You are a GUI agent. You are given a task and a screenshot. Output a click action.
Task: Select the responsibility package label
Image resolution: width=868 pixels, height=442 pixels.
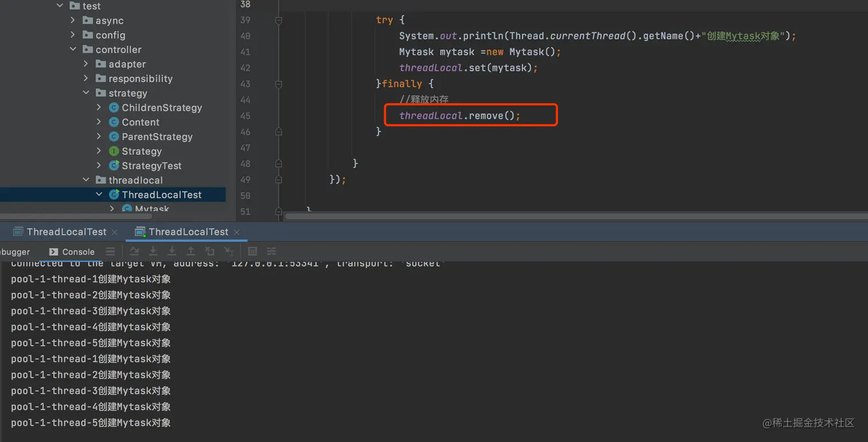pyautogui.click(x=141, y=79)
